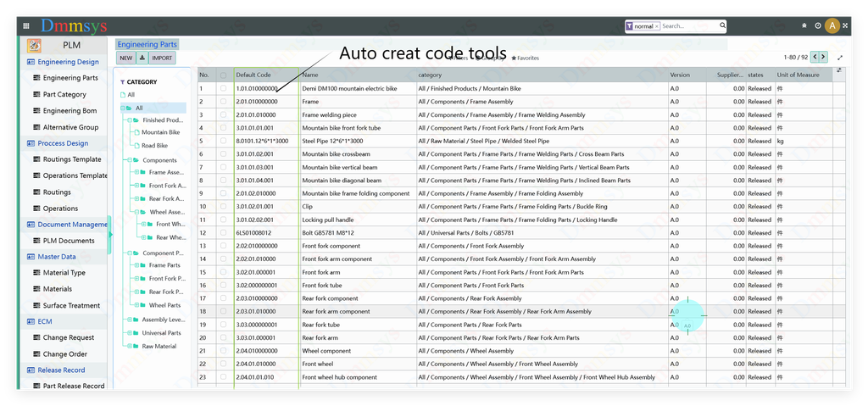Image resolution: width=868 pixels, height=406 pixels.
Task: Toggle fullscreen with the top-right arrows icon
Action: 845,26
